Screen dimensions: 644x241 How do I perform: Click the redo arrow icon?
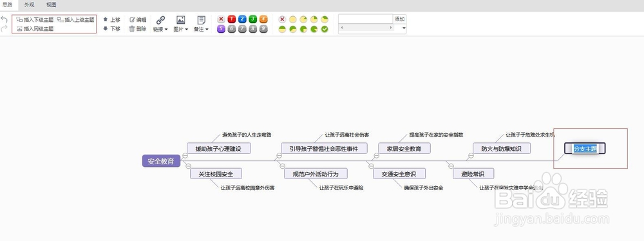point(5,28)
